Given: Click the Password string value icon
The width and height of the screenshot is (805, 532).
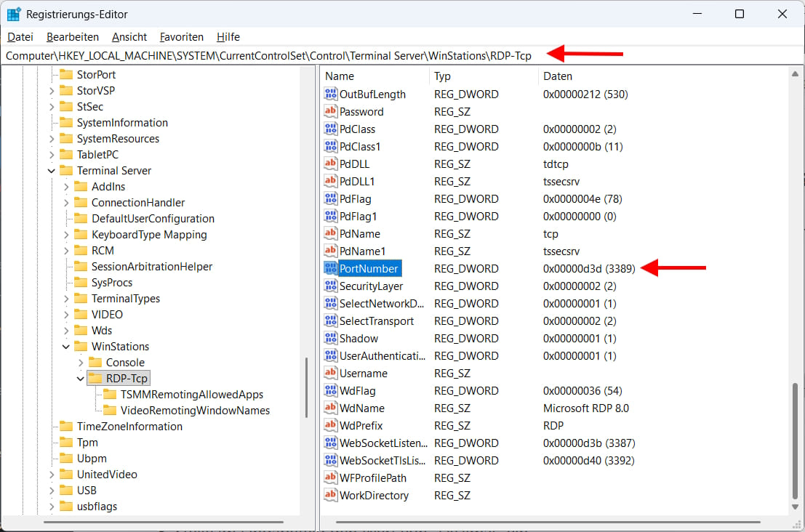Looking at the screenshot, I should coord(331,111).
